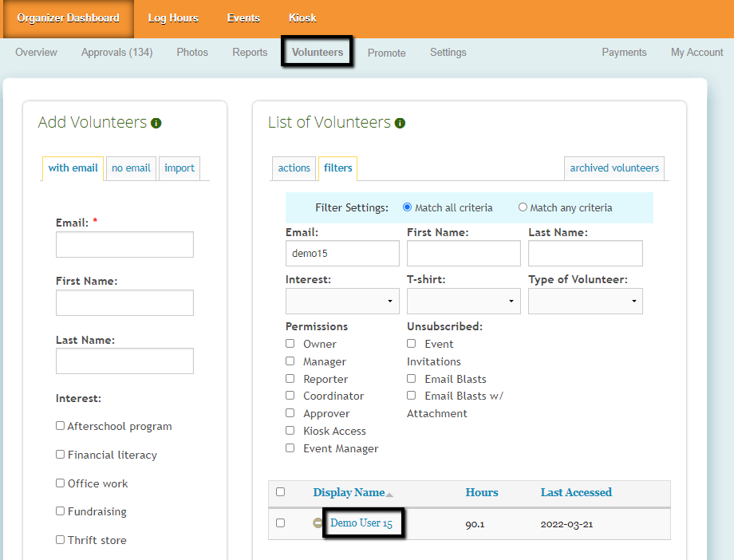Expand the T-shirt filter dropdown
The height and width of the screenshot is (560, 734).
pos(464,301)
